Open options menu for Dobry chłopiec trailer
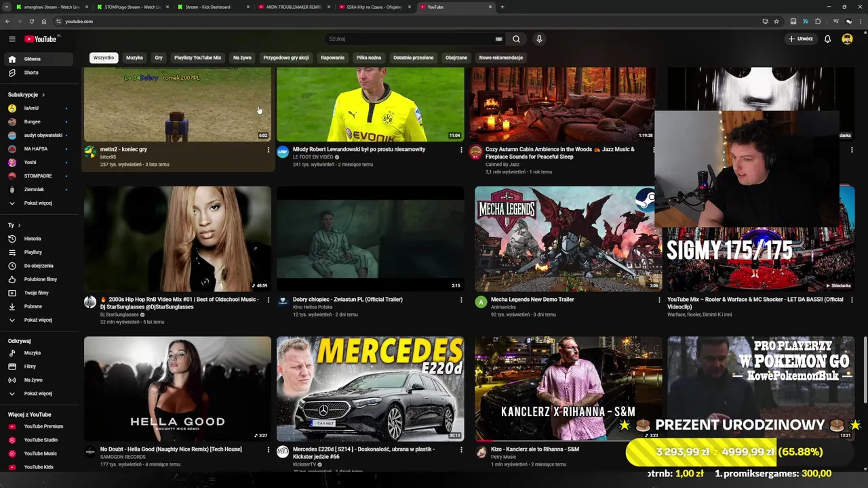The image size is (868, 488). pyautogui.click(x=461, y=300)
